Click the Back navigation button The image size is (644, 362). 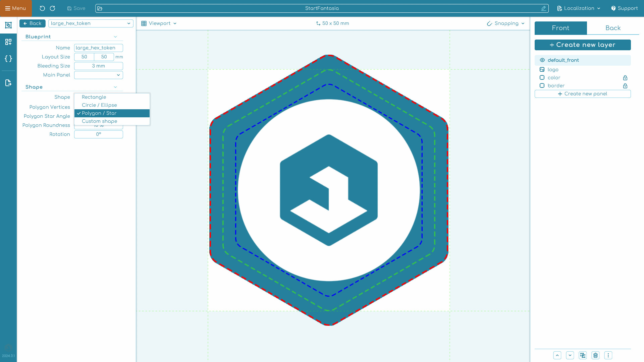point(33,23)
